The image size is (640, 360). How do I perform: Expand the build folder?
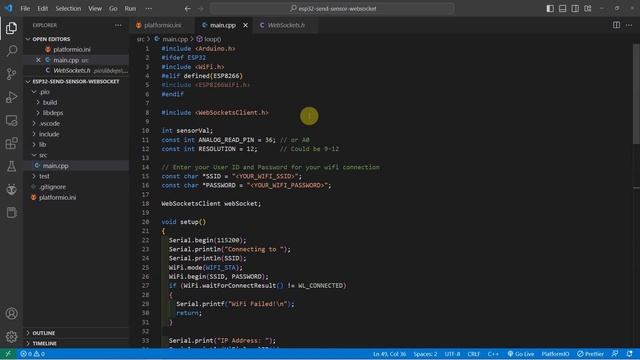click(50, 102)
